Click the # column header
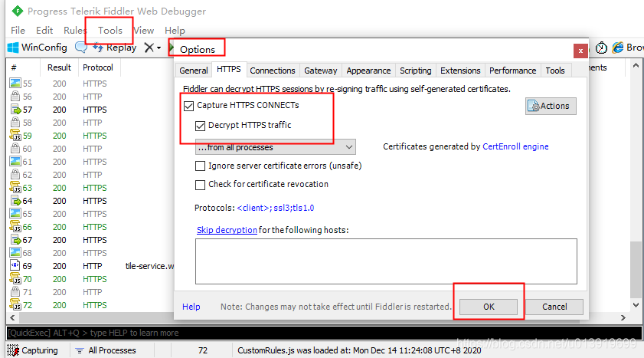Screen dimensions: 644x358 (14, 67)
